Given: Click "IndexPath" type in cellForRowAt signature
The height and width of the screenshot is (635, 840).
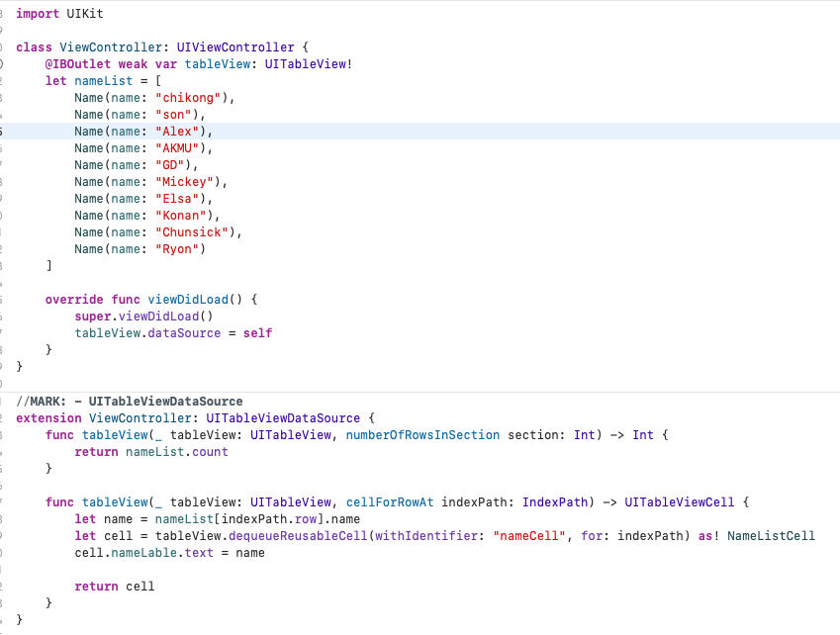Looking at the screenshot, I should [x=555, y=502].
